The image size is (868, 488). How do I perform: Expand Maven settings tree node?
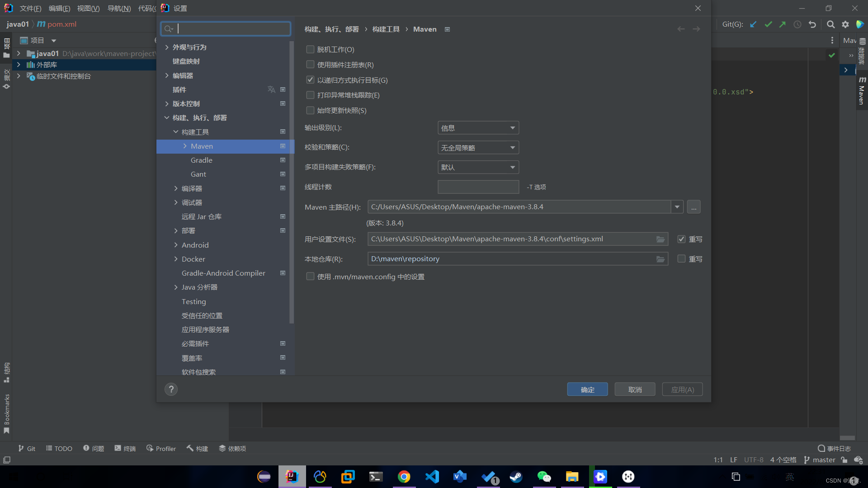(x=185, y=146)
